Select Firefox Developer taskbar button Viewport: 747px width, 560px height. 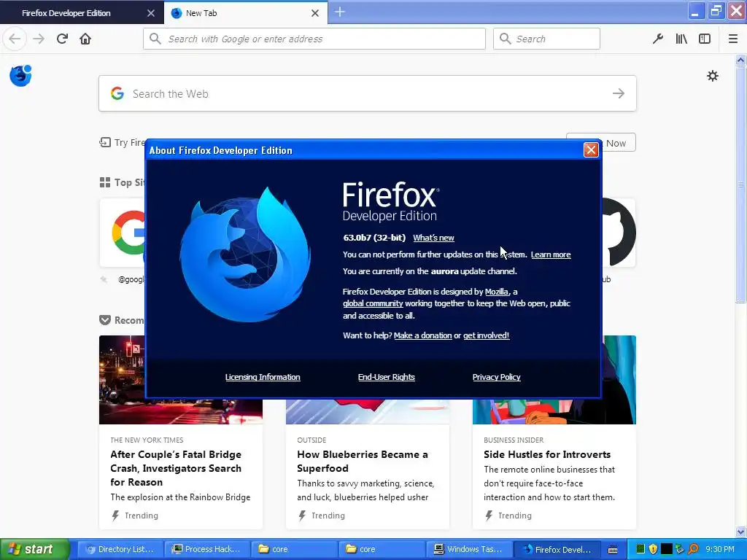(557, 549)
